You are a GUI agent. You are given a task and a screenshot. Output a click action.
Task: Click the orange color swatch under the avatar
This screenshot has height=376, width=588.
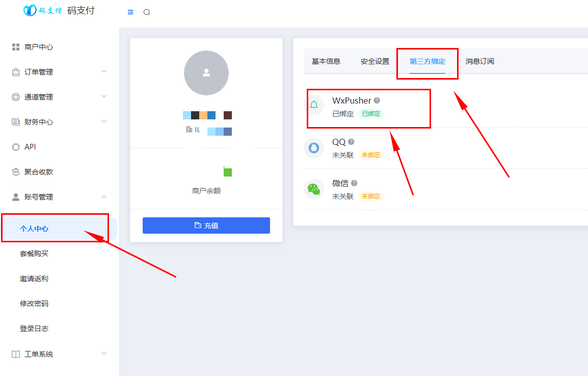[202, 115]
